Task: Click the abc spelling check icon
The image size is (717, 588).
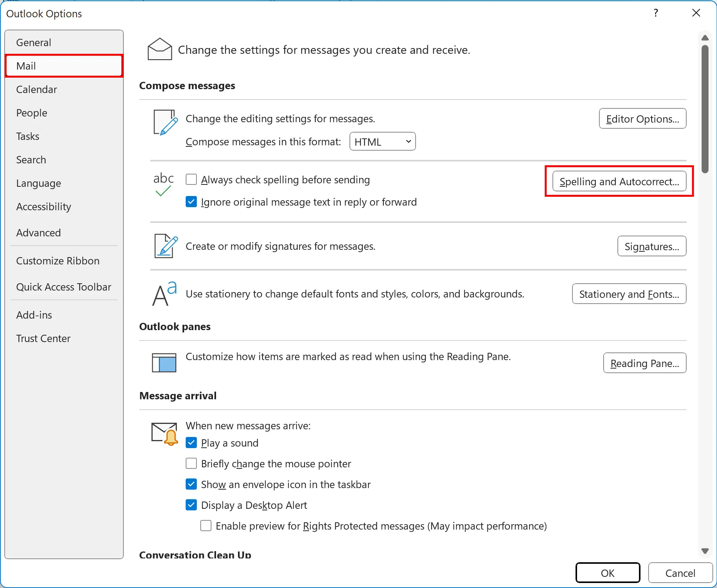Action: [x=163, y=184]
